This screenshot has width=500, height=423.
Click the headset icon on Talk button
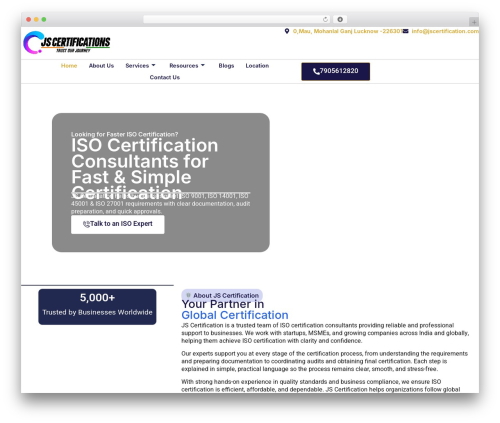pos(86,224)
